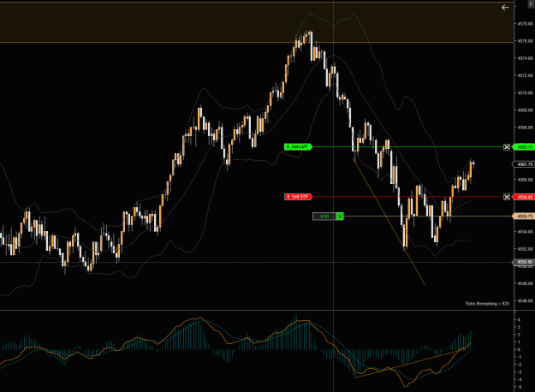The width and height of the screenshot is (535, 392).
Task: Select the red Sell STP order label
Action: point(298,197)
